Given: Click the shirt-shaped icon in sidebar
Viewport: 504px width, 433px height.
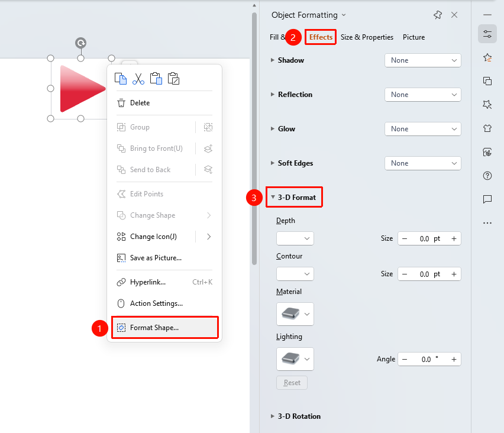Looking at the screenshot, I should click(x=487, y=128).
